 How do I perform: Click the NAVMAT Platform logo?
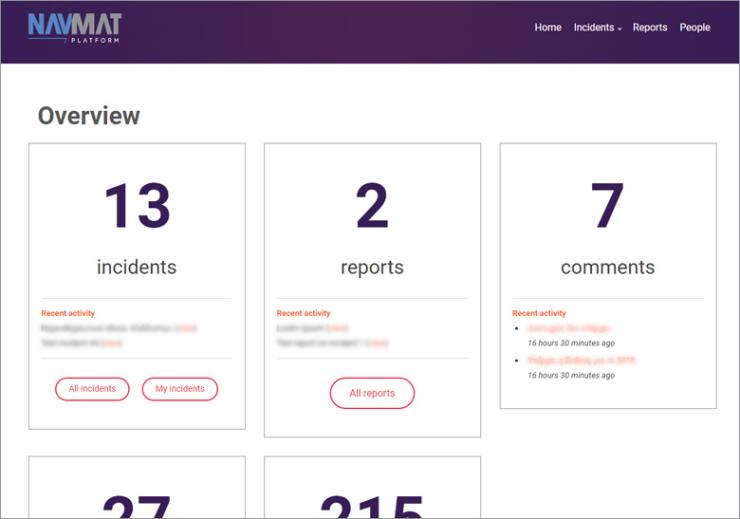point(75,27)
